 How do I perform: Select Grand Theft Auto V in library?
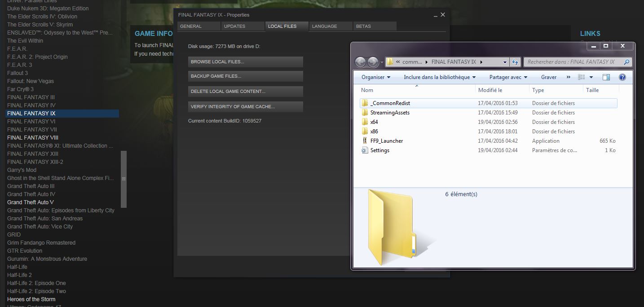31,202
